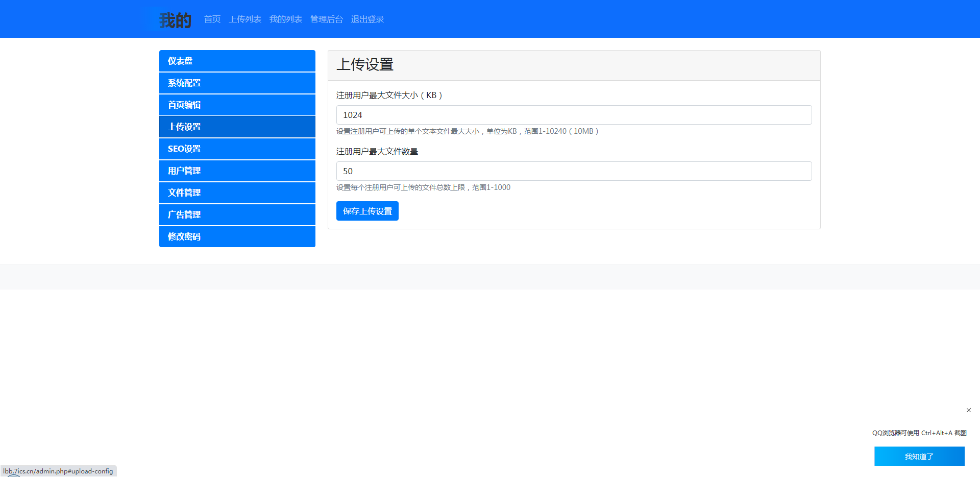Focus the max file size (KB) field

[x=574, y=115]
